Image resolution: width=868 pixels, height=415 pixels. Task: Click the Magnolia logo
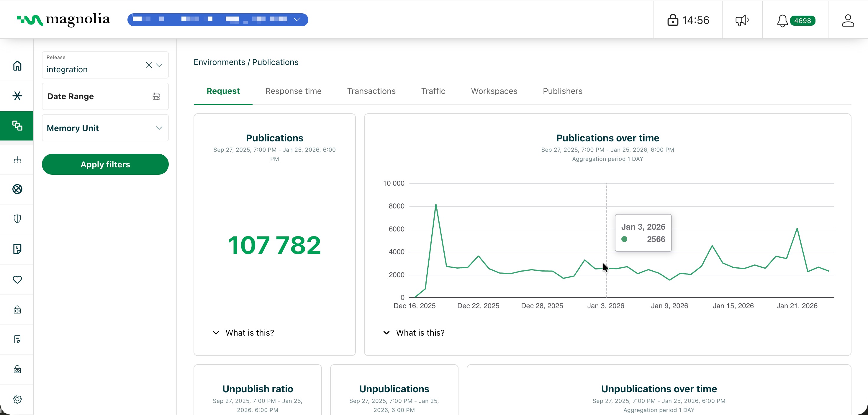(x=63, y=19)
